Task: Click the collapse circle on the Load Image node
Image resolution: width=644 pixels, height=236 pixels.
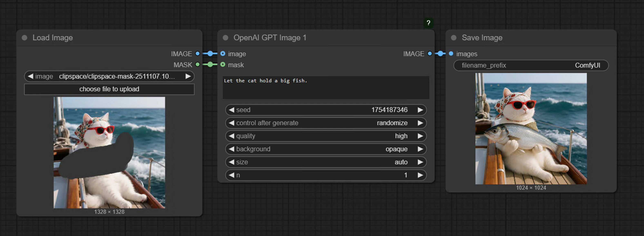Action: coord(24,38)
